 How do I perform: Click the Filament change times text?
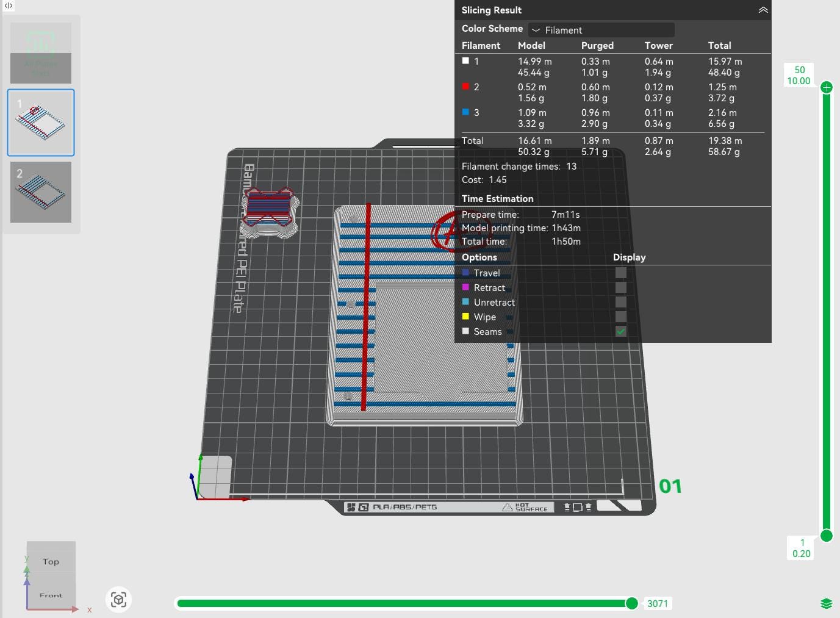(x=519, y=166)
